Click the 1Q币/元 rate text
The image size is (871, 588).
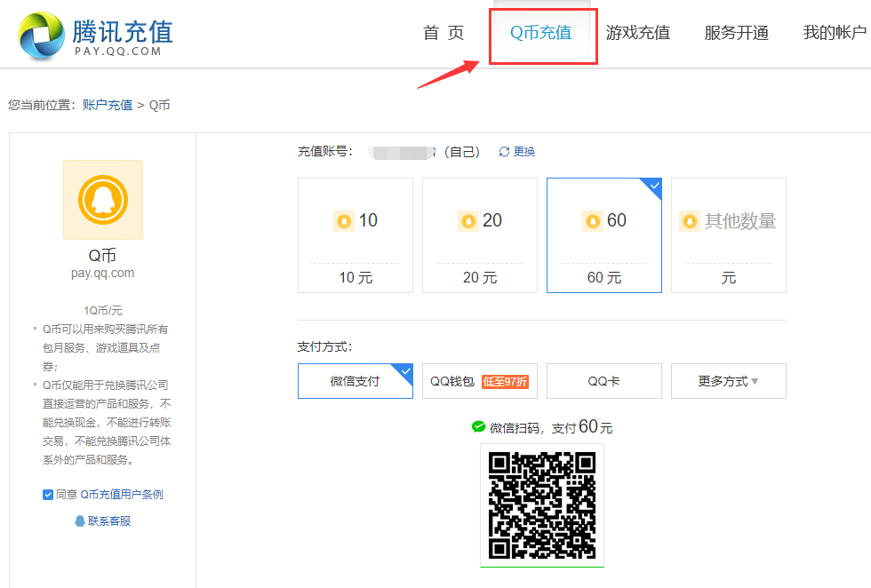click(103, 310)
